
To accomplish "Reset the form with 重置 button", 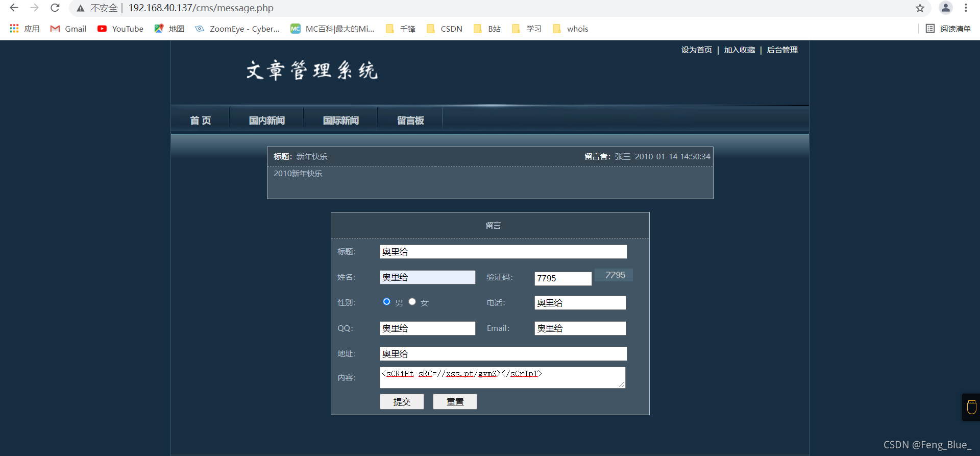I will [455, 402].
